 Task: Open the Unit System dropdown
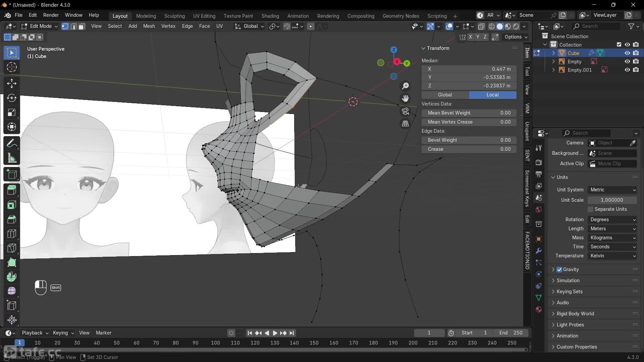click(x=612, y=190)
